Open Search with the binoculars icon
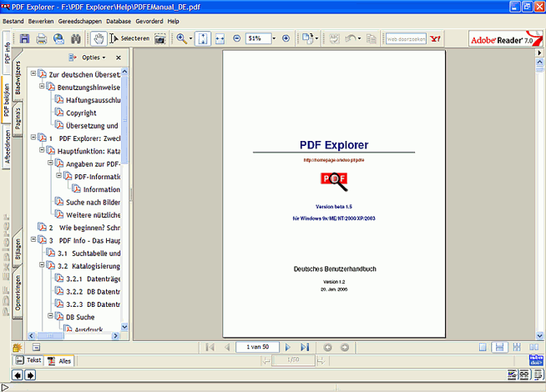The width and height of the screenshot is (546, 392). (76, 38)
